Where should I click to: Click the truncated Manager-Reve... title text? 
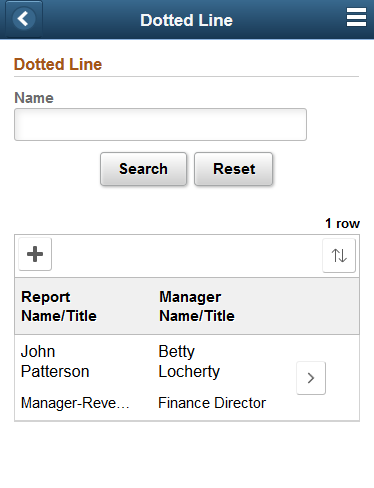point(75,403)
